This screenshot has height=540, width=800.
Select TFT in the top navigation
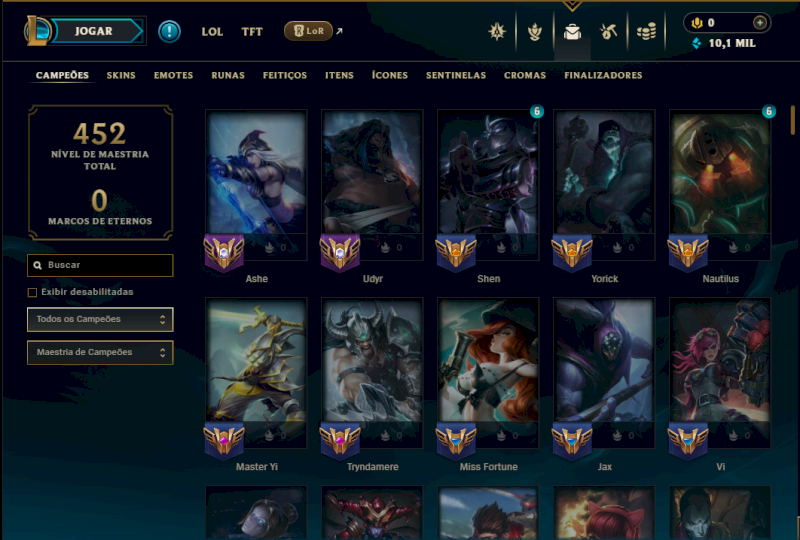pos(252,32)
